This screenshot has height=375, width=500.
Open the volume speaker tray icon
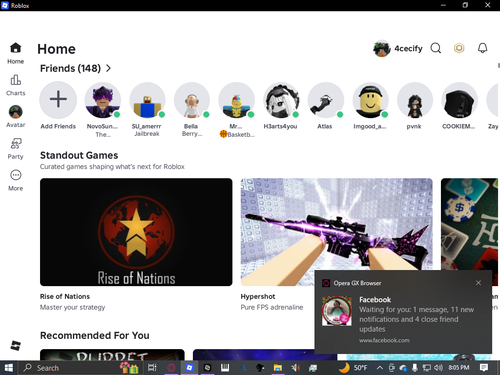point(438,368)
